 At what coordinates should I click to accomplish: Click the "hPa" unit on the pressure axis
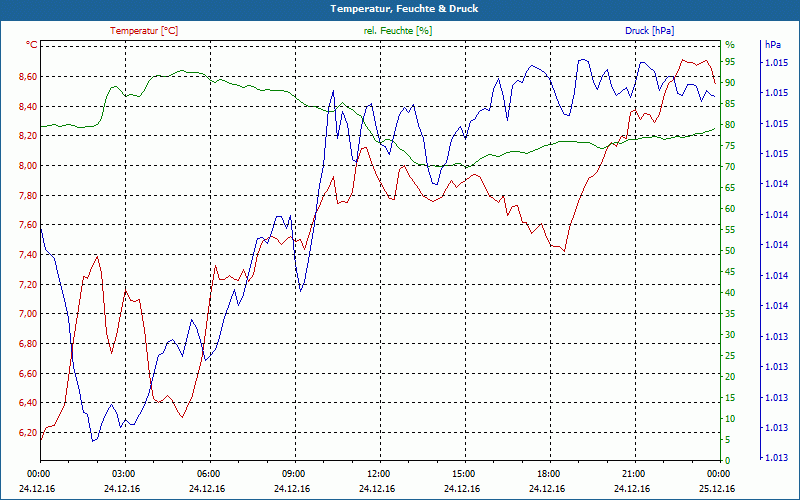coord(772,45)
